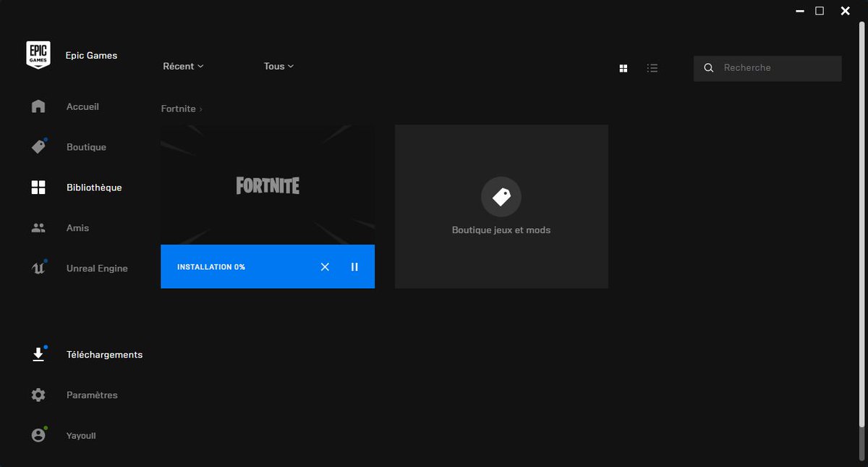Viewport: 868px width, 467px height.
Task: Select Bibliothèque in the sidebar
Action: coord(94,188)
